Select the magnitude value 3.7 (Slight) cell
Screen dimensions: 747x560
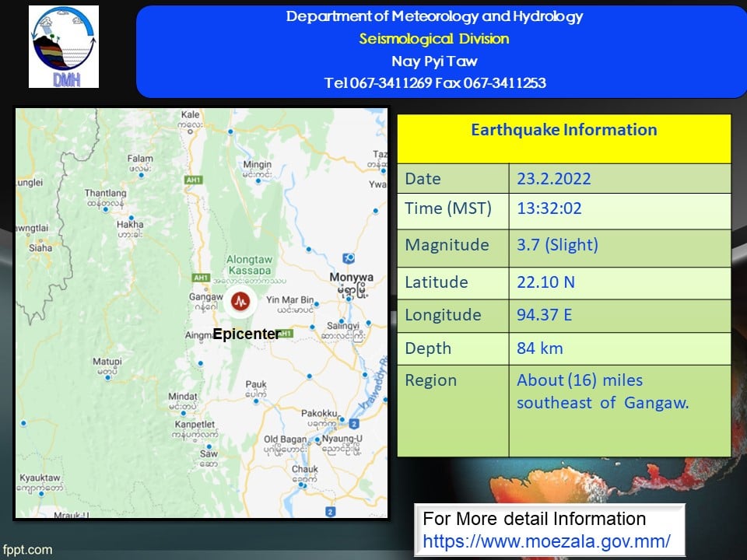[x=557, y=245]
